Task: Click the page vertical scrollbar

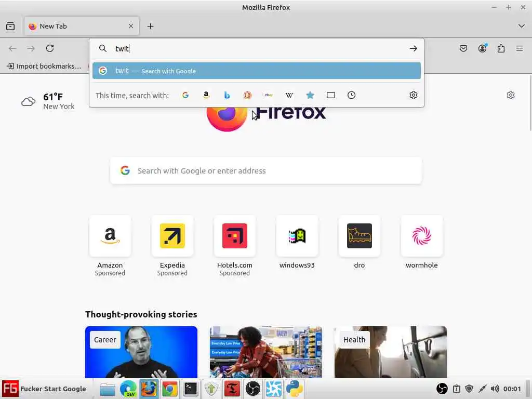Action: click(x=530, y=103)
